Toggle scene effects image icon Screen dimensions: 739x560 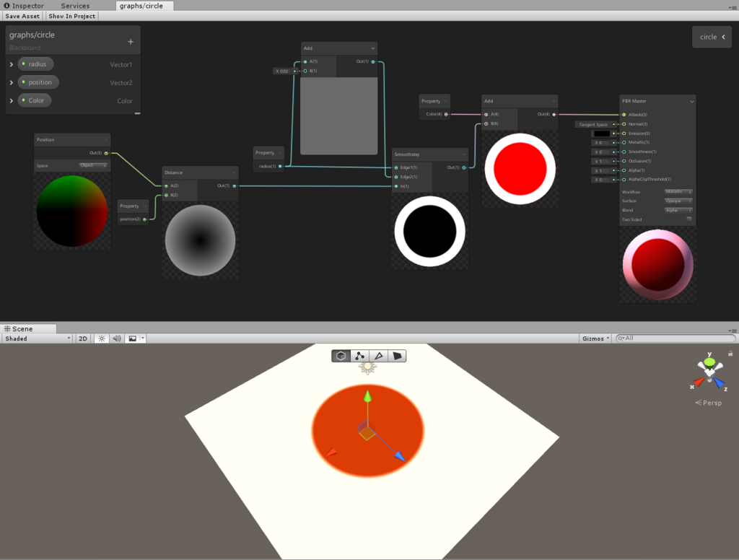tap(133, 338)
